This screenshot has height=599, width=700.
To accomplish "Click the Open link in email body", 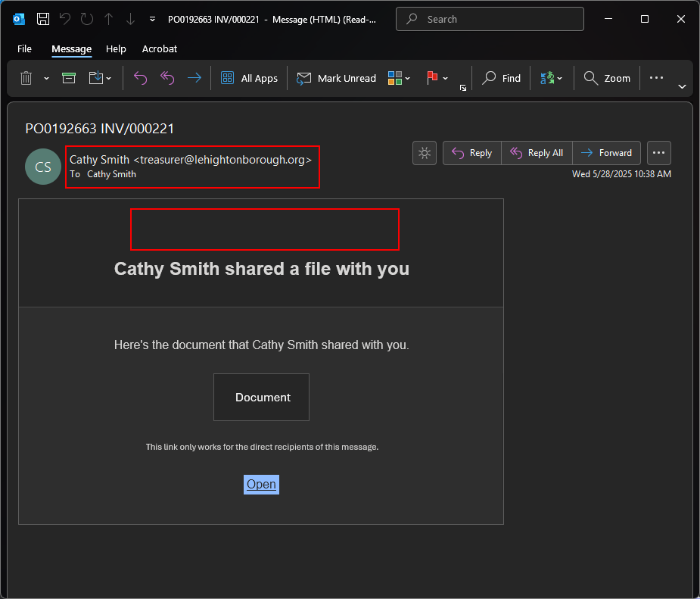I will [261, 485].
